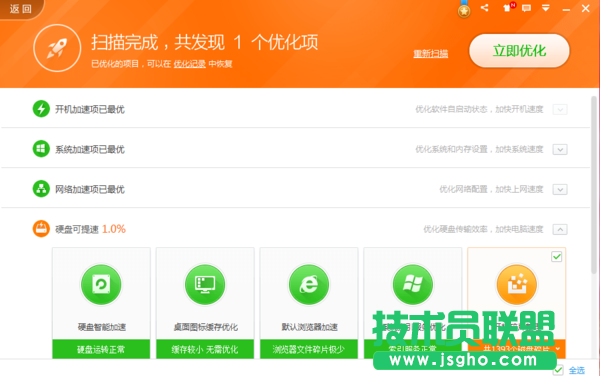This screenshot has width=600, height=376.
Task: Click the rocket speed-up icon
Action: tap(57, 48)
